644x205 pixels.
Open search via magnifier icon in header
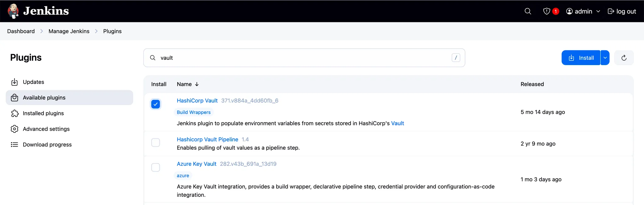(x=528, y=11)
